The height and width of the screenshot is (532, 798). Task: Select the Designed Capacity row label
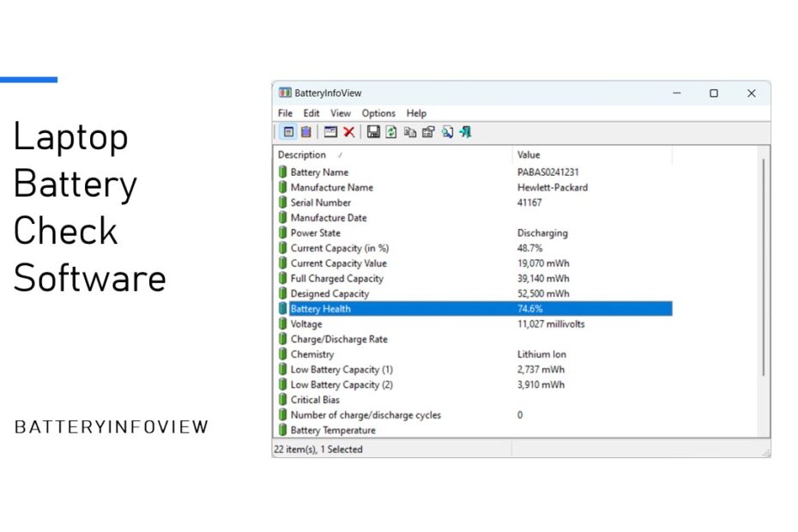(329, 293)
